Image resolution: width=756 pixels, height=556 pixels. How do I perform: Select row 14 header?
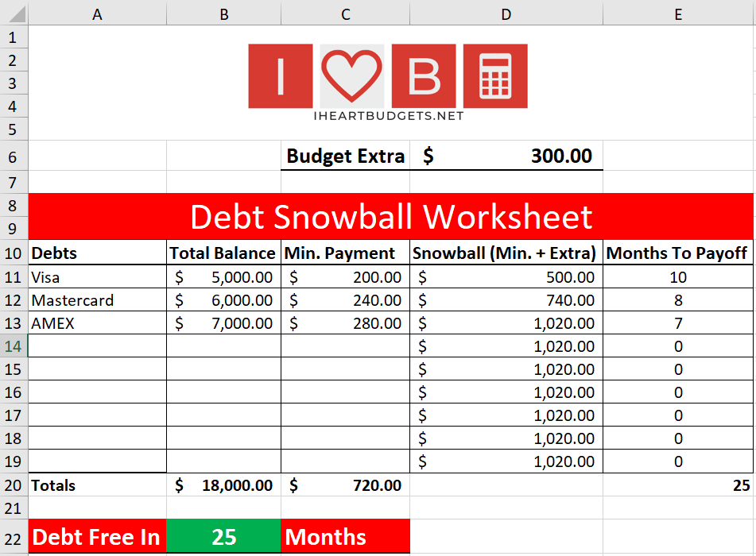pos(14,346)
